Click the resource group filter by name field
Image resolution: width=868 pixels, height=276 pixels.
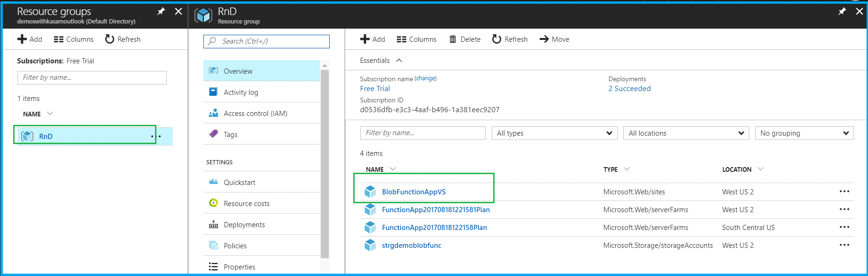tap(92, 77)
